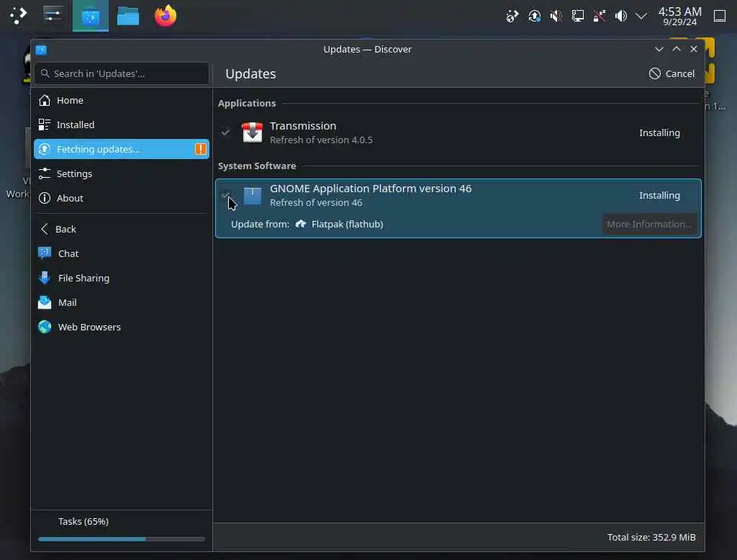Open the Installed sidebar entry
This screenshot has height=560, width=737.
[121, 125]
